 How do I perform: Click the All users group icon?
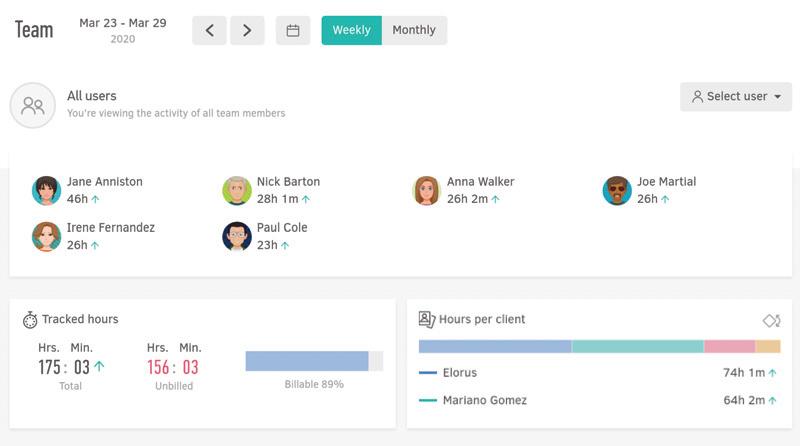33,105
